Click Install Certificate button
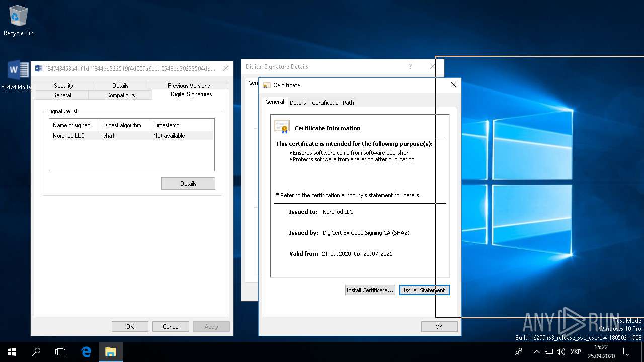The width and height of the screenshot is (644, 362). point(370,290)
